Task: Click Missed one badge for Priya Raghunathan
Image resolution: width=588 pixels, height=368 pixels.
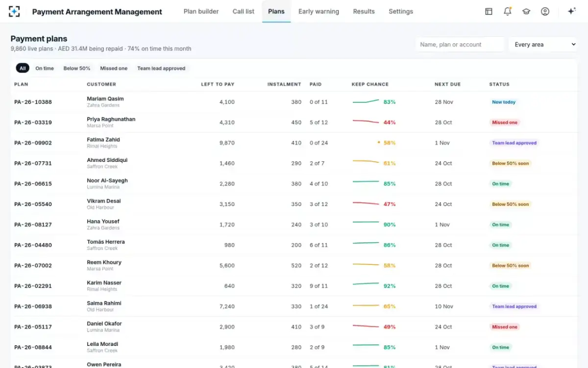Action: (x=505, y=123)
